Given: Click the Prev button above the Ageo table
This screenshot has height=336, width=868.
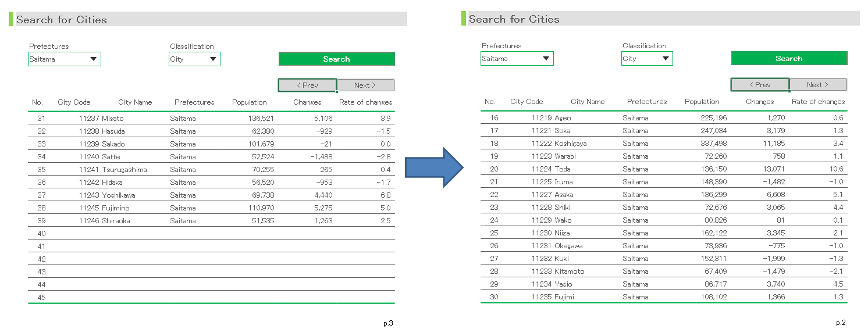Looking at the screenshot, I should click(x=760, y=85).
